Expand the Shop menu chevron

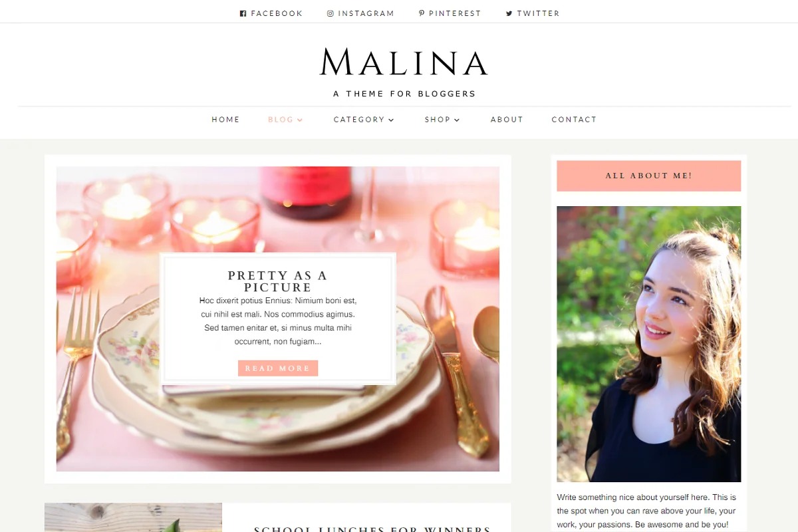pos(457,120)
